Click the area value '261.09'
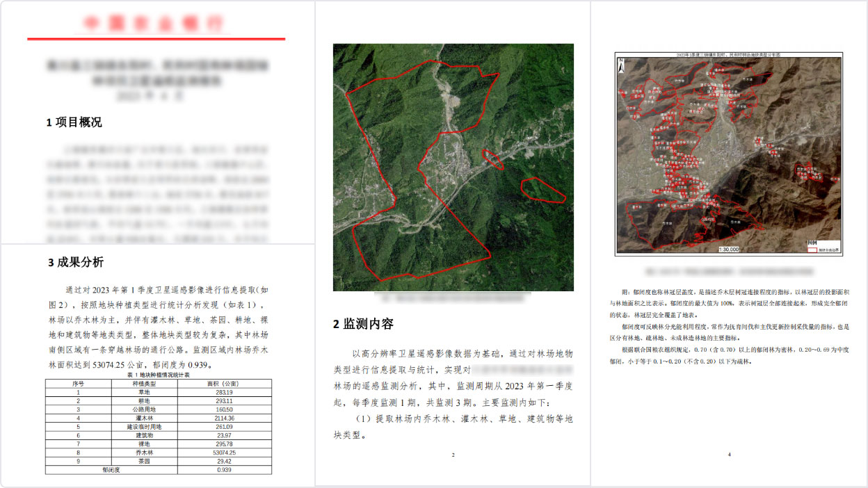This screenshot has width=868, height=488. point(225,426)
